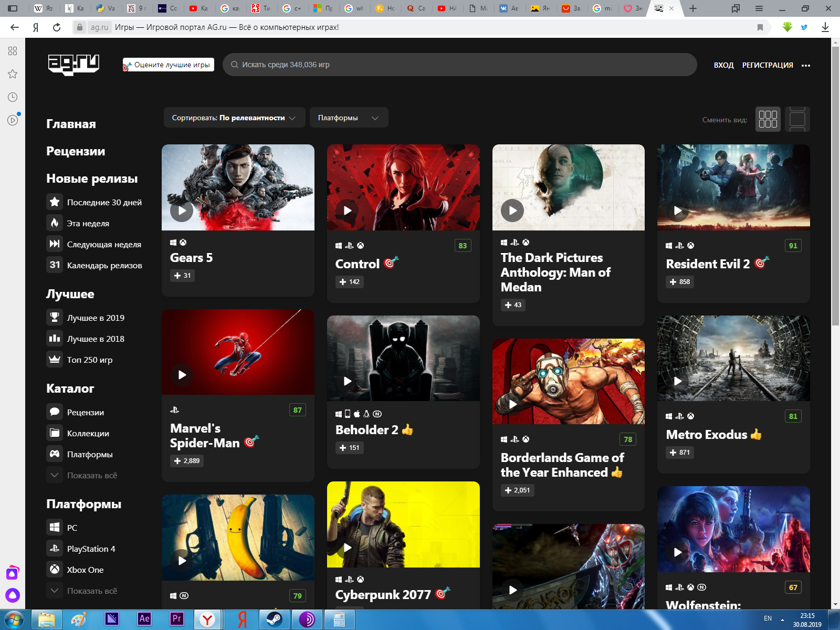Click the Оцените лучшие игры button
The width and height of the screenshot is (840, 630).
[169, 65]
